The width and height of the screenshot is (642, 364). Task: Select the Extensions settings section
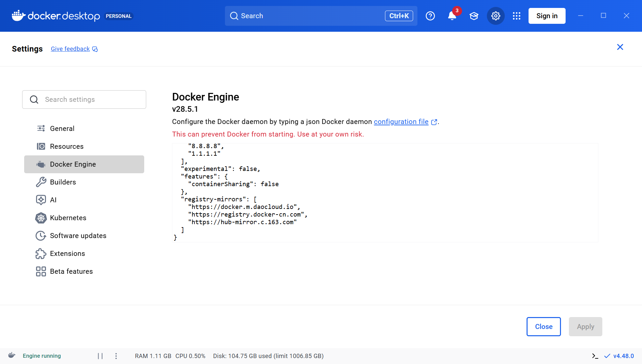67,254
